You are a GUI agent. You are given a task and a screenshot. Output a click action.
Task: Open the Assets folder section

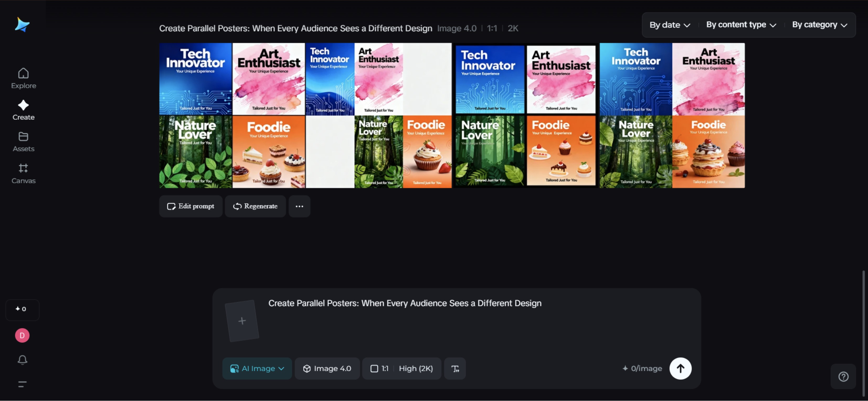tap(23, 142)
